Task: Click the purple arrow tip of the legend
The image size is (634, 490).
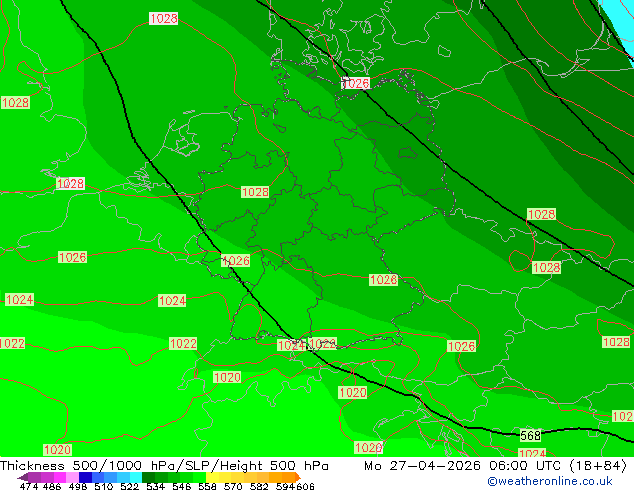Action: (x=23, y=478)
